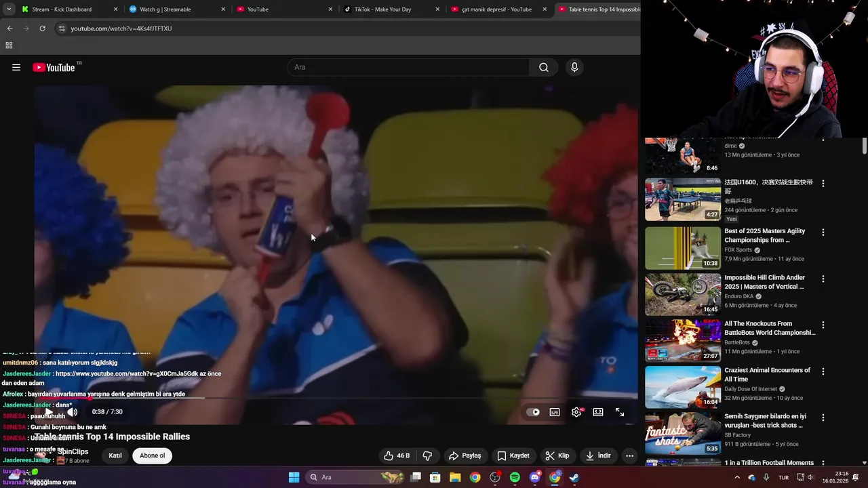
Task: Open File Explorer from the taskbar
Action: tap(455, 477)
